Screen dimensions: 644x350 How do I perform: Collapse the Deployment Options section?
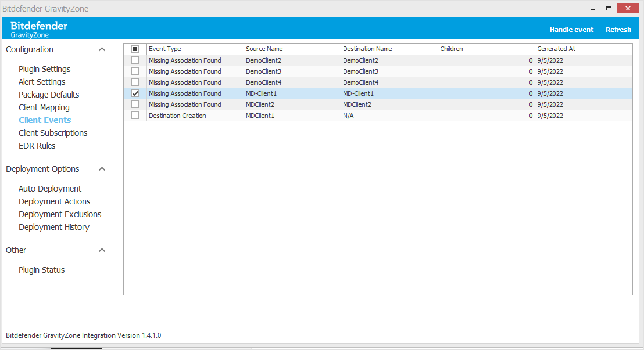pyautogui.click(x=102, y=168)
